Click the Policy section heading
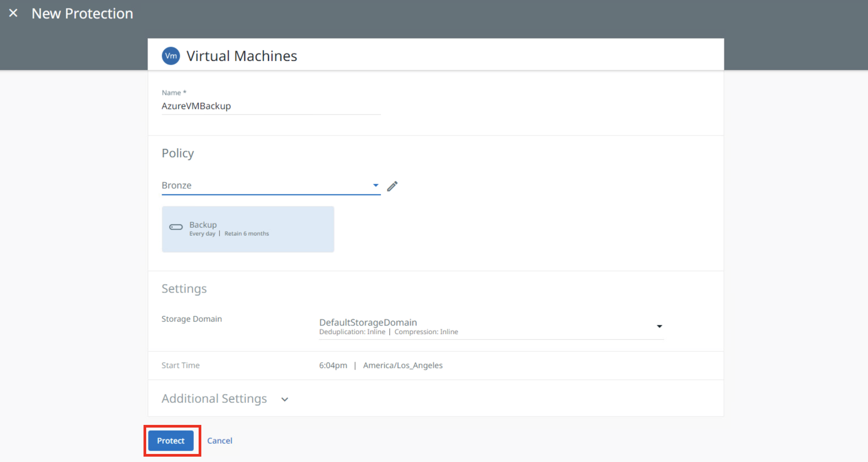The image size is (868, 462). 178,153
